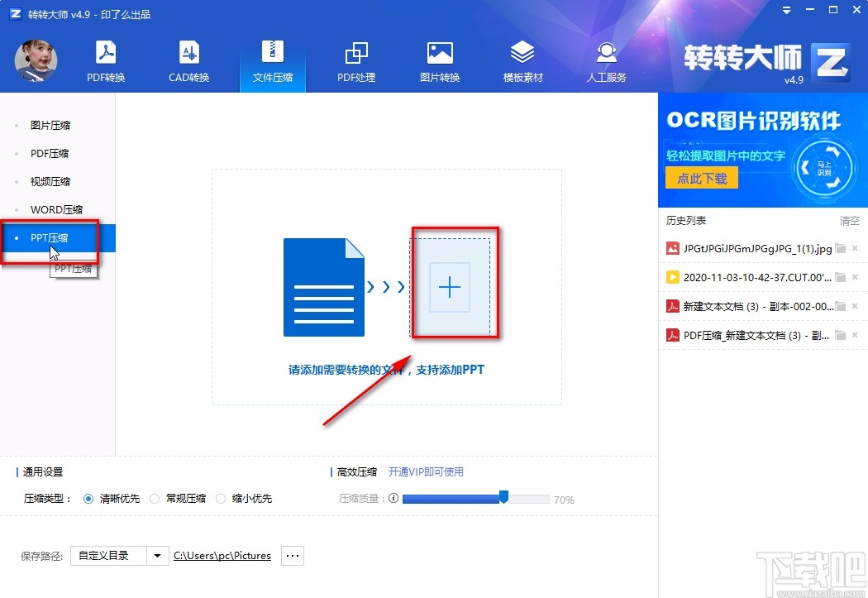This screenshot has height=598, width=868.
Task: Enable the 清晰优先 compression option
Action: pos(89,499)
